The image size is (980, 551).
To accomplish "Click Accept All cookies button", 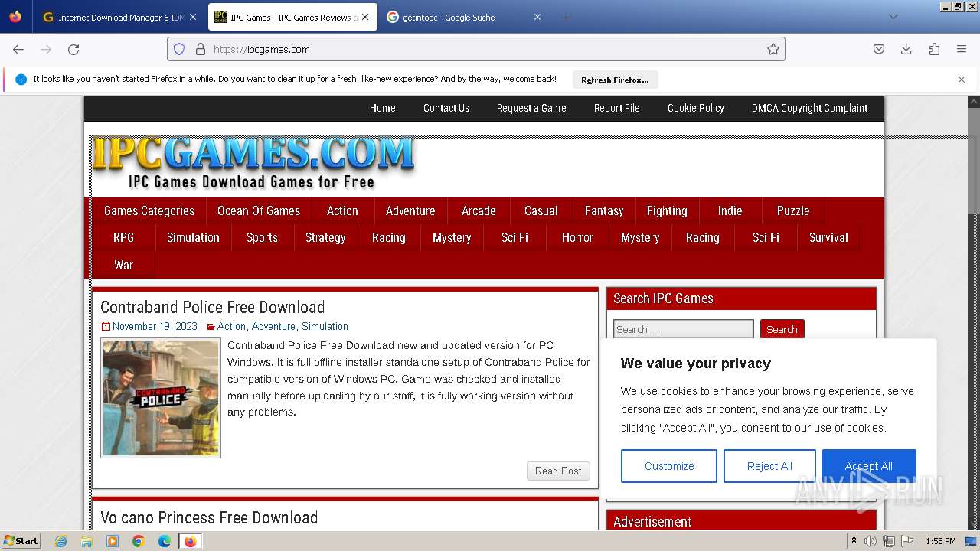I will 869,466.
